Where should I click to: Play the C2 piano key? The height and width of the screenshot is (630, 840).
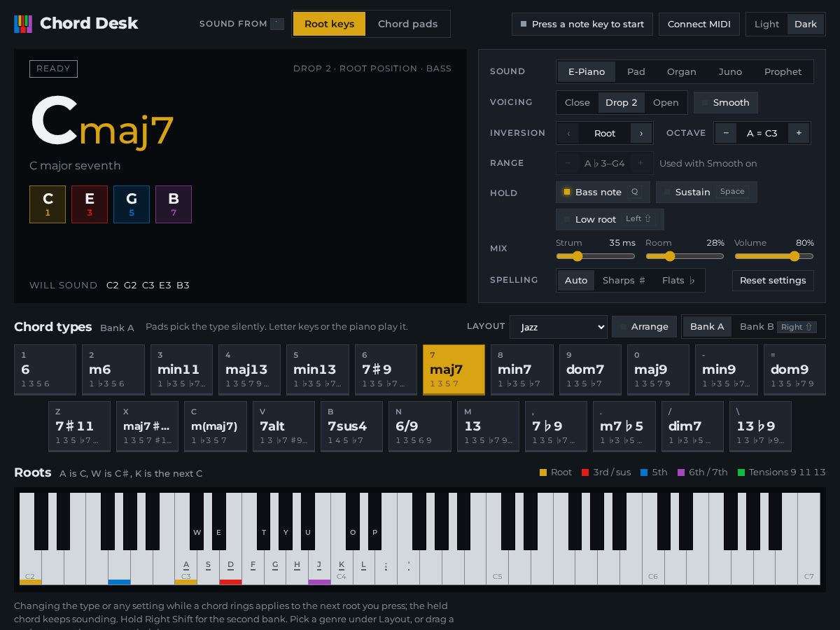[30, 567]
